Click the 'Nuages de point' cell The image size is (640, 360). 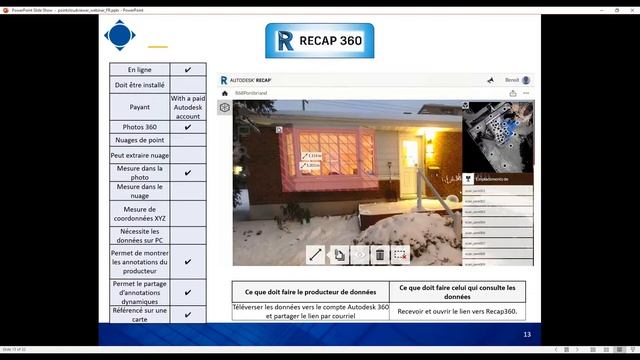[140, 140]
